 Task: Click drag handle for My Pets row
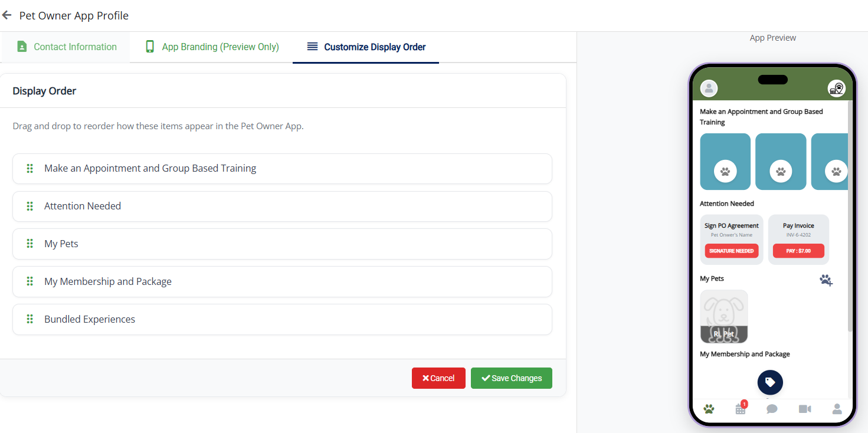point(30,244)
